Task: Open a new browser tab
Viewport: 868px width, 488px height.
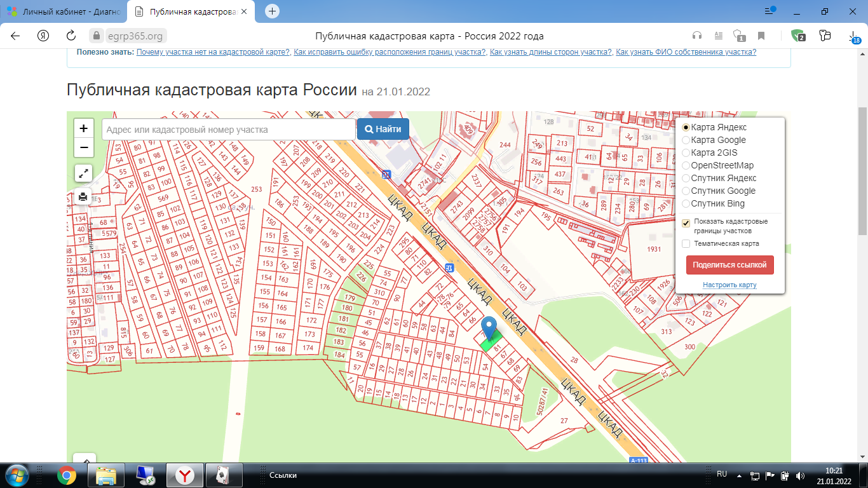Action: pyautogui.click(x=272, y=11)
